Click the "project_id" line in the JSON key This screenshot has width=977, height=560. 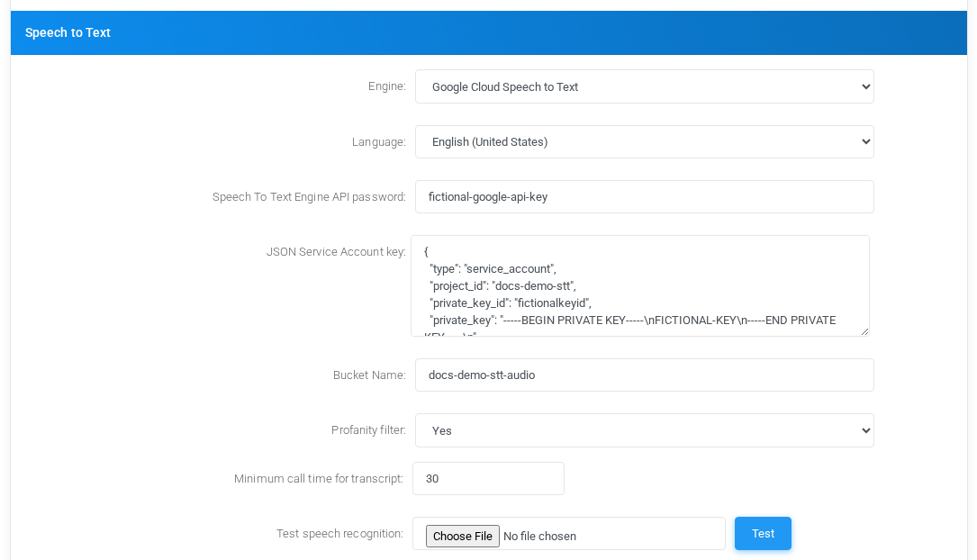tap(502, 286)
